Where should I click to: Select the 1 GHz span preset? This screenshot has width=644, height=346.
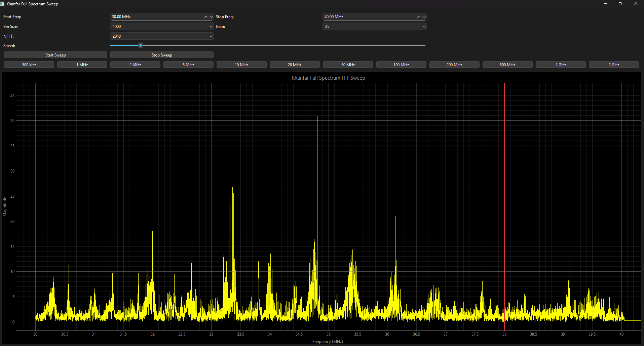click(x=560, y=64)
